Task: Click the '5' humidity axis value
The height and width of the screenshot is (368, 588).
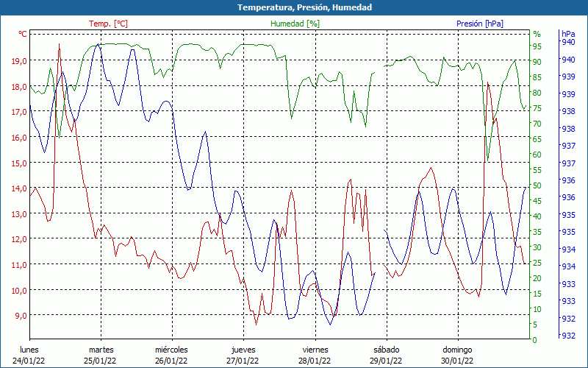Action: tap(535, 325)
